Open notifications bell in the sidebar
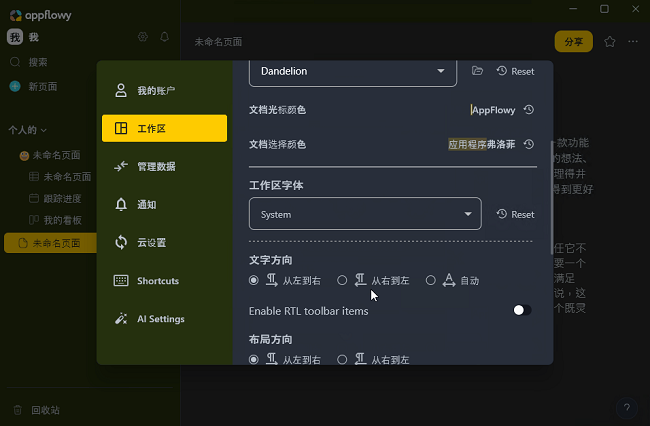 pos(165,37)
